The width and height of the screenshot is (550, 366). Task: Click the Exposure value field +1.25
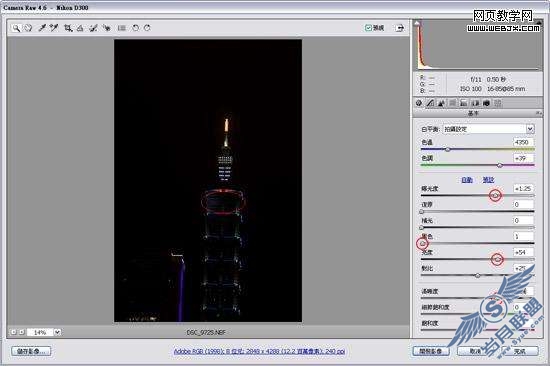523,188
